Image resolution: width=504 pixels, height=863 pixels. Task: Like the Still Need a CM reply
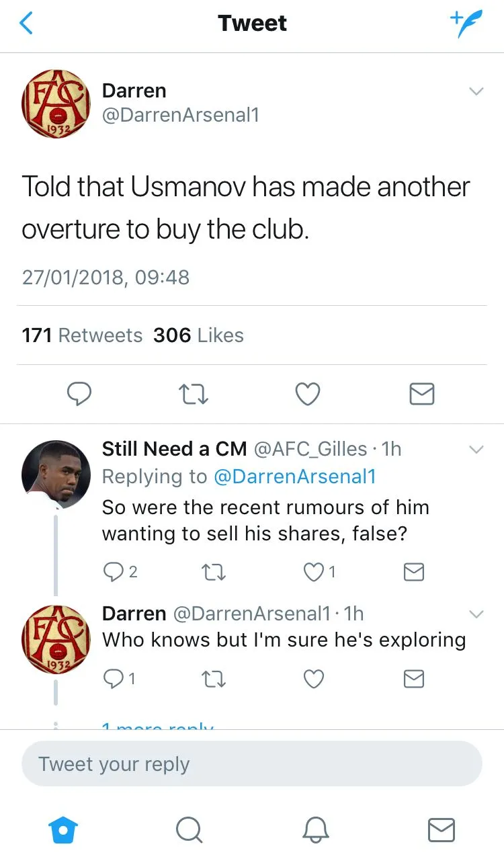click(x=313, y=572)
